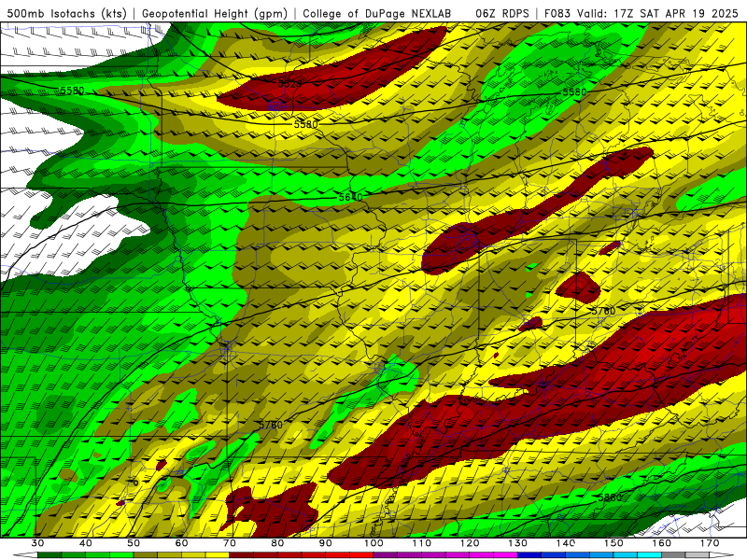The image size is (747, 560).
Task: Click the '50' value on the color scale
Action: pyautogui.click(x=134, y=543)
